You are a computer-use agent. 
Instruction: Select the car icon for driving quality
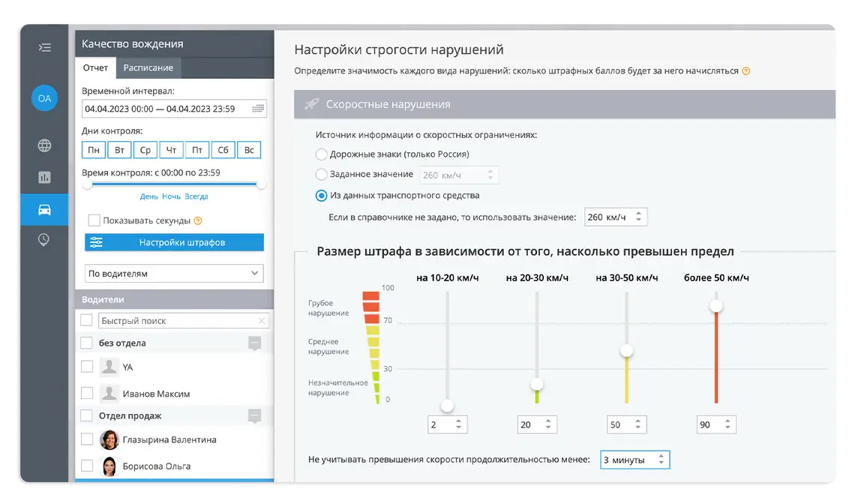point(44,210)
